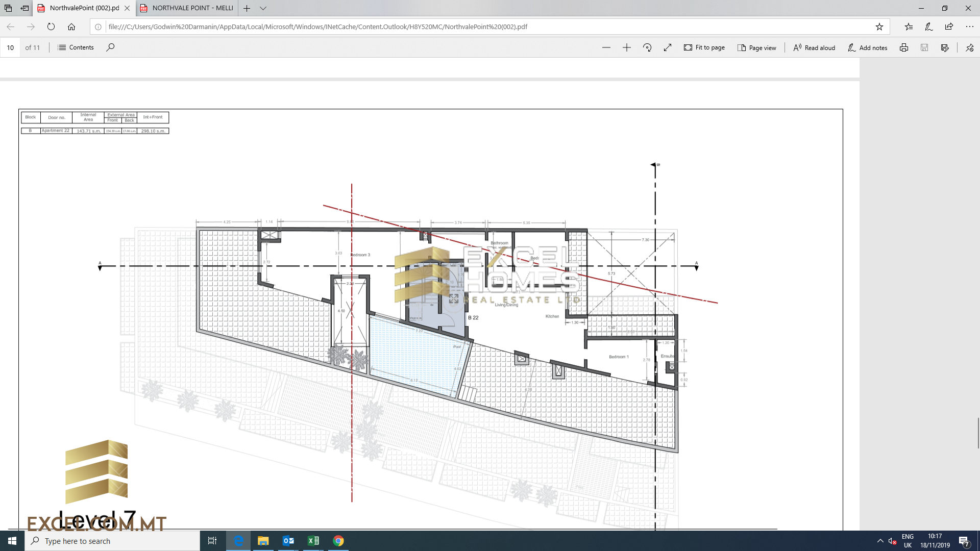This screenshot has width=980, height=551.
Task: Toggle the bookmark icon in address bar
Action: [x=880, y=27]
